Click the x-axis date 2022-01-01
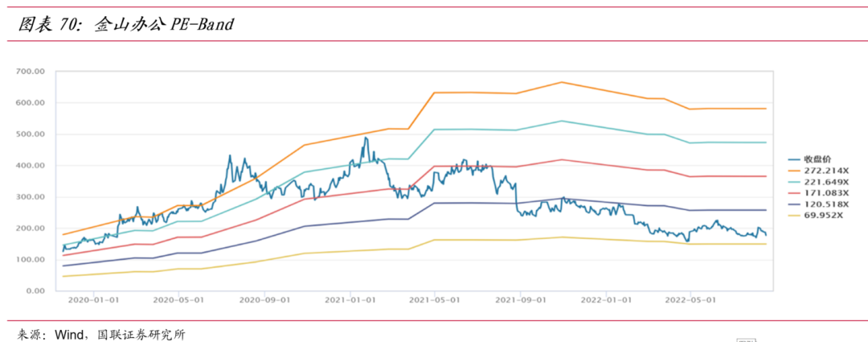Screen dimensions: 868x342 click(606, 300)
